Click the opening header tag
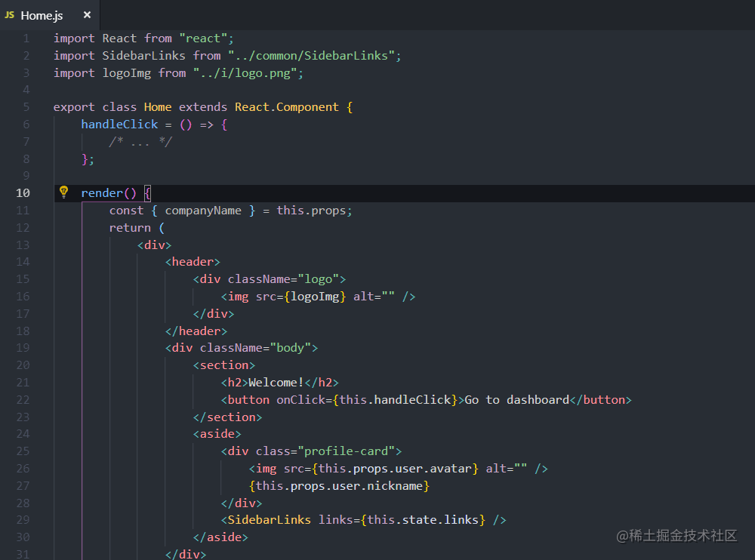 tap(193, 262)
